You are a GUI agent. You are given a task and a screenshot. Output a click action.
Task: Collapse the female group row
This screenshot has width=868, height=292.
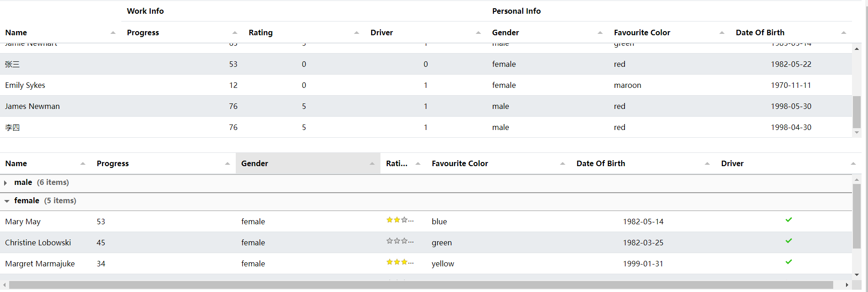(x=7, y=201)
